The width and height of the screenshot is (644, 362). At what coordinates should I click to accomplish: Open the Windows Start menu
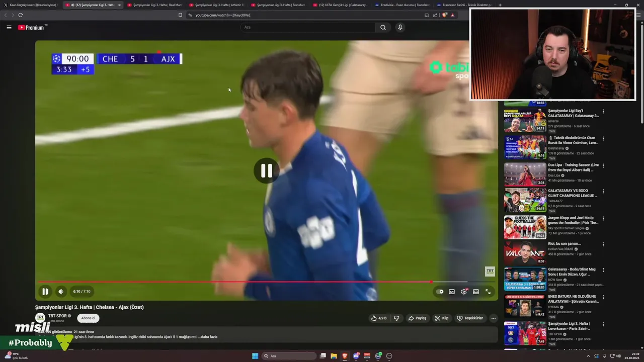point(255,356)
